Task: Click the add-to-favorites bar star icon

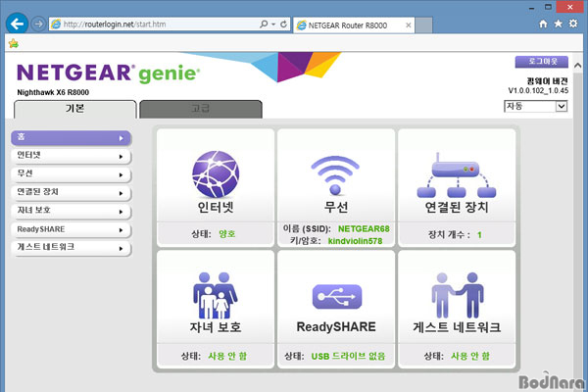Action: [14, 43]
